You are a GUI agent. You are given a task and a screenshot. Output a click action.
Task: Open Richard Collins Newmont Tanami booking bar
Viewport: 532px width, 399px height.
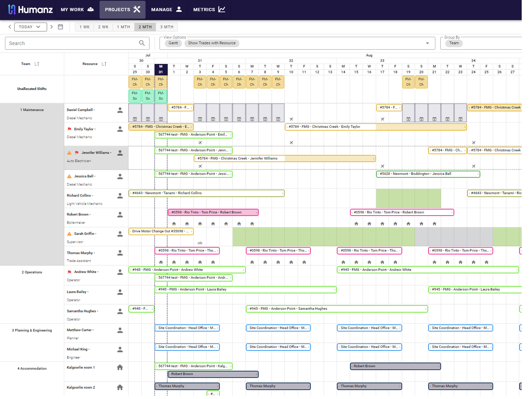206,193
